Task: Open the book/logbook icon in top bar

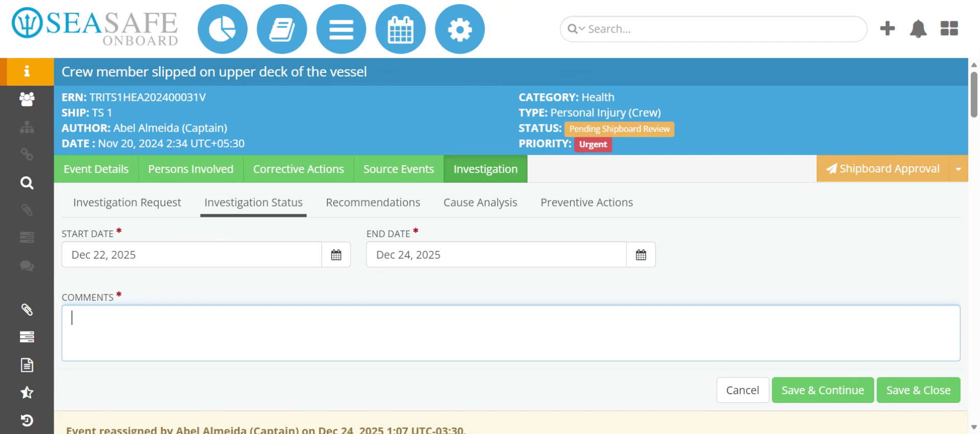Action: (282, 29)
